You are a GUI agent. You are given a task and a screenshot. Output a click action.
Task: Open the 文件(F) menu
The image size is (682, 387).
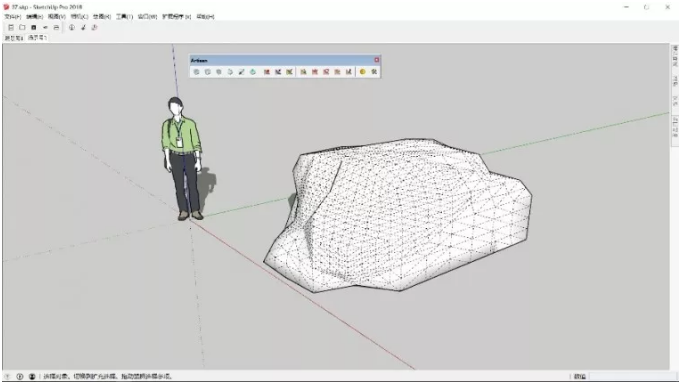click(x=13, y=17)
